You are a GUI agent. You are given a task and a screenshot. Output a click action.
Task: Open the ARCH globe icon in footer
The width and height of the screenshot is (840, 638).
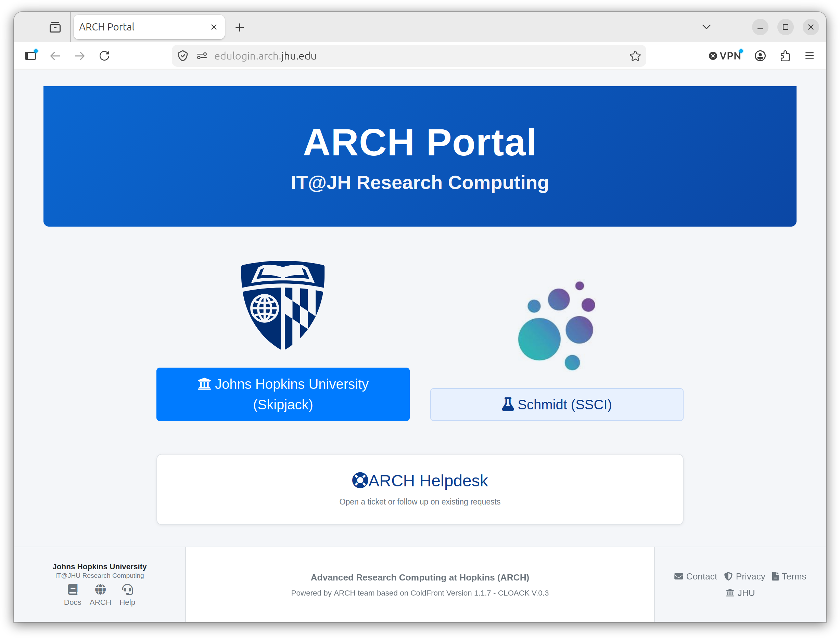coord(100,589)
